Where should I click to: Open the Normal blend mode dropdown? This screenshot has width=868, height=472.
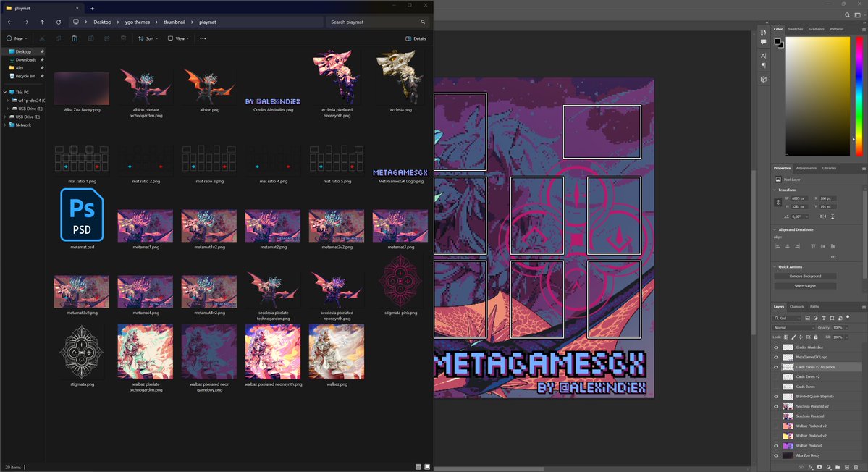click(x=794, y=328)
